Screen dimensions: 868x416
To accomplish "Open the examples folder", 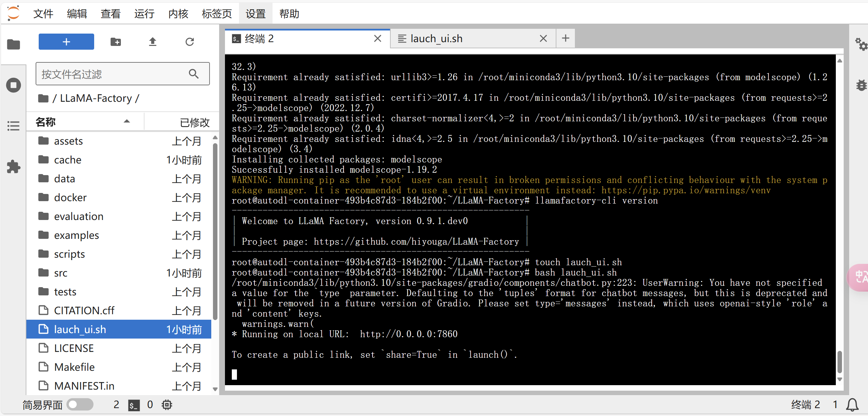I will point(76,235).
